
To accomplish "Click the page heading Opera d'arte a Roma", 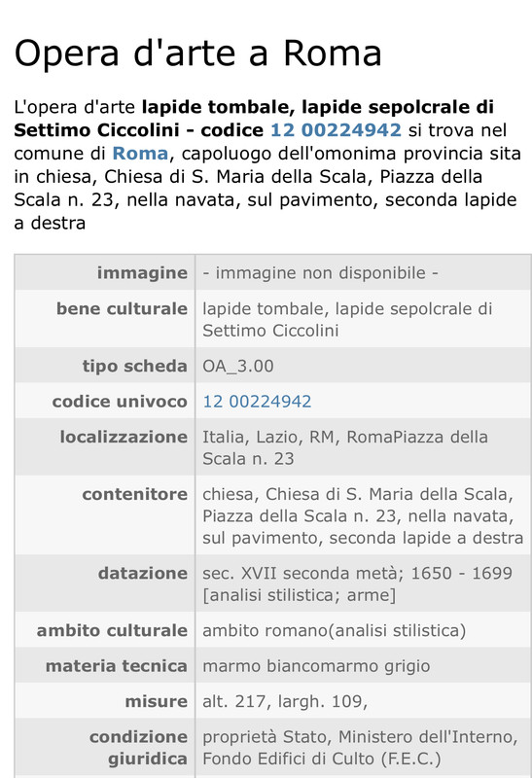I will click(198, 53).
